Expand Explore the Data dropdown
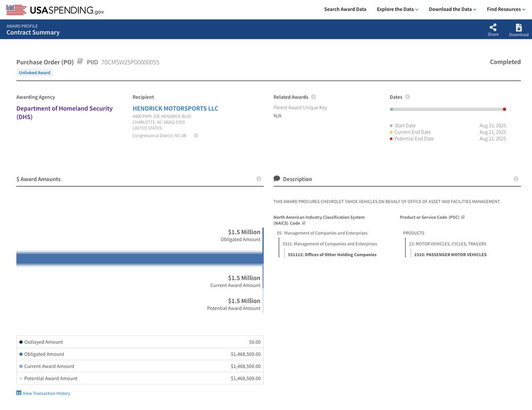 coord(397,9)
